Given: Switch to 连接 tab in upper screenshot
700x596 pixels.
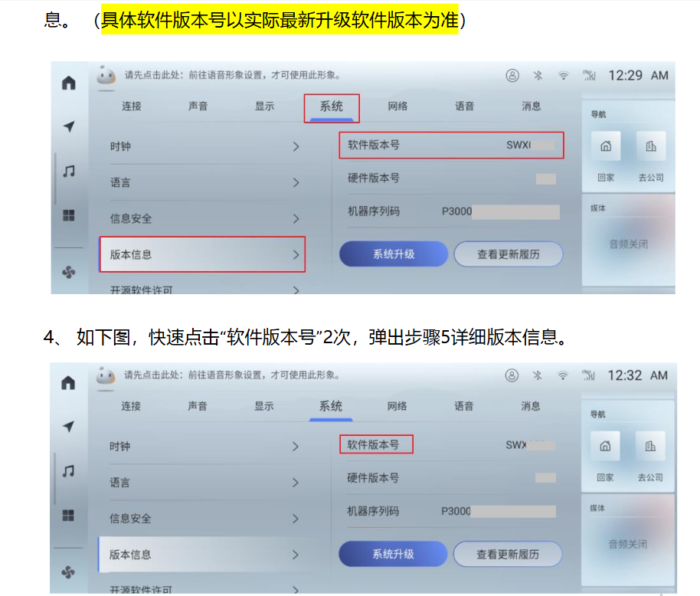Looking at the screenshot, I should click(x=132, y=106).
